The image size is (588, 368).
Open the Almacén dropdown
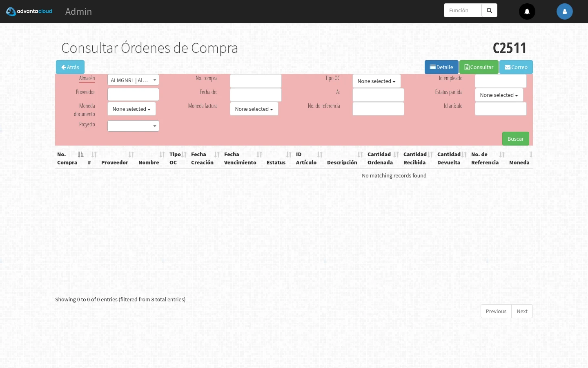(x=133, y=80)
